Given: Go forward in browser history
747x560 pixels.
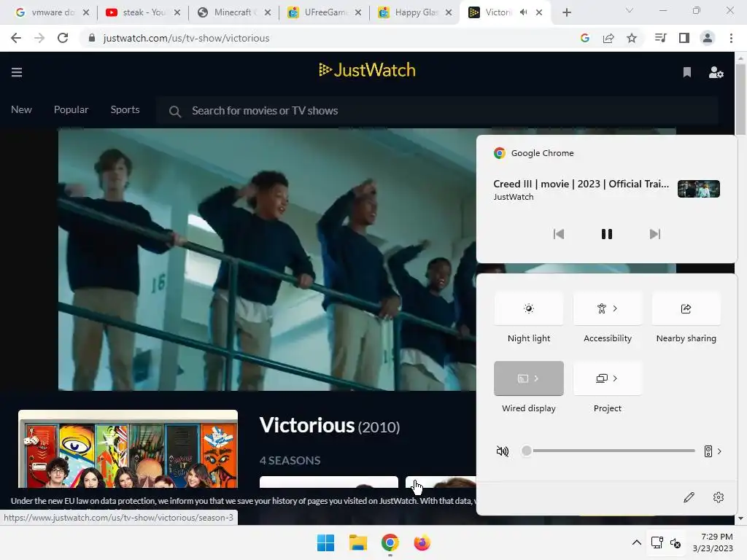Looking at the screenshot, I should [x=39, y=38].
